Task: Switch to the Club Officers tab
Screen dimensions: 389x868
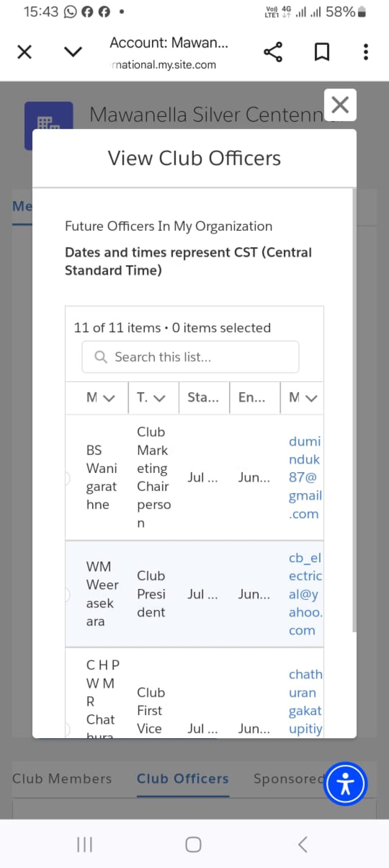Action: point(183,779)
